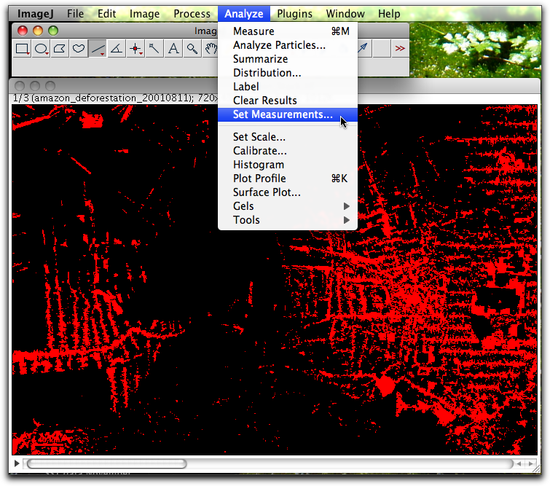Click the stack slice scrollbar
This screenshot has height=486, width=550.
(269, 464)
